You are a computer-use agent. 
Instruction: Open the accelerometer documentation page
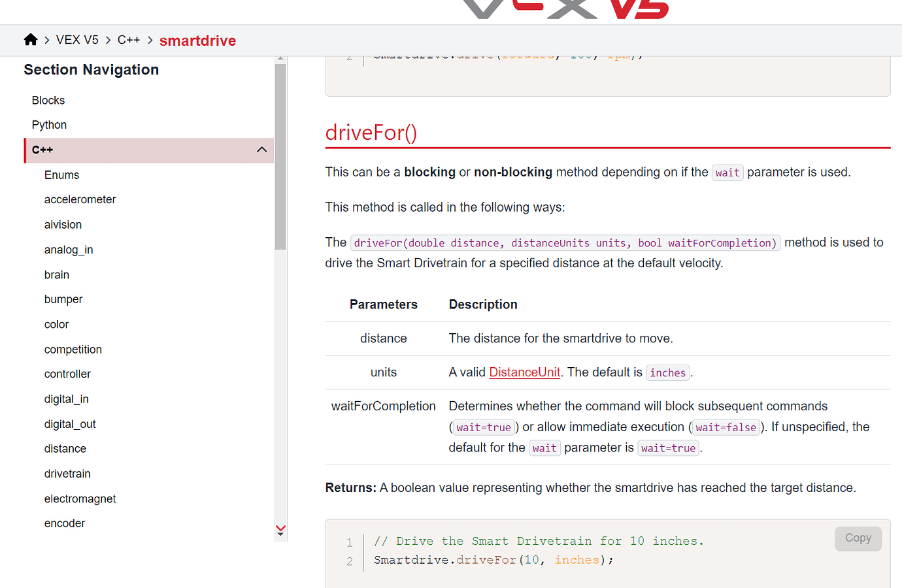pyautogui.click(x=80, y=199)
